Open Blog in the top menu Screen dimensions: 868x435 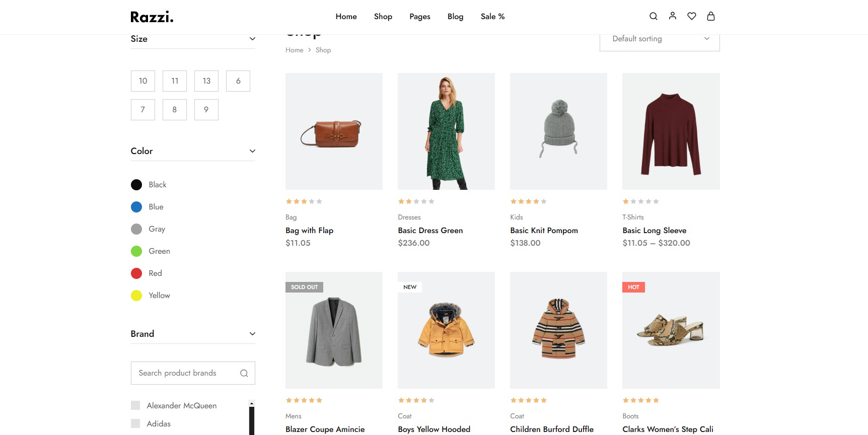(x=456, y=17)
